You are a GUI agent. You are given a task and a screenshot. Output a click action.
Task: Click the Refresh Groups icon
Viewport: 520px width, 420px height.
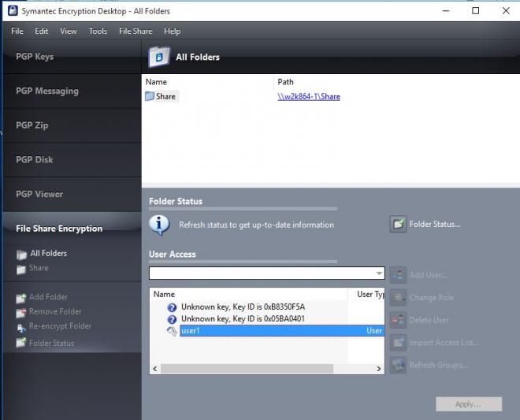(398, 365)
